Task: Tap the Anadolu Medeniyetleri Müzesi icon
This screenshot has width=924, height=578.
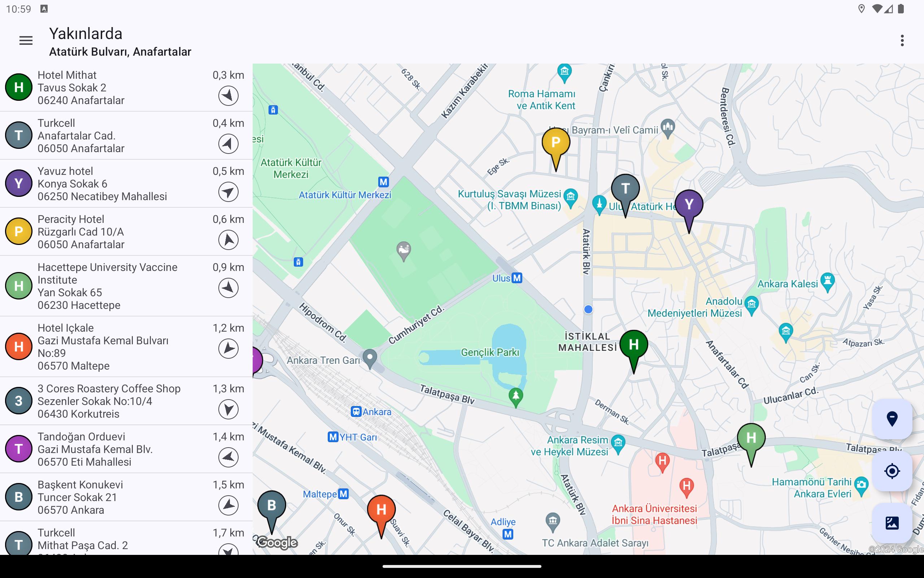Action: [751, 306]
